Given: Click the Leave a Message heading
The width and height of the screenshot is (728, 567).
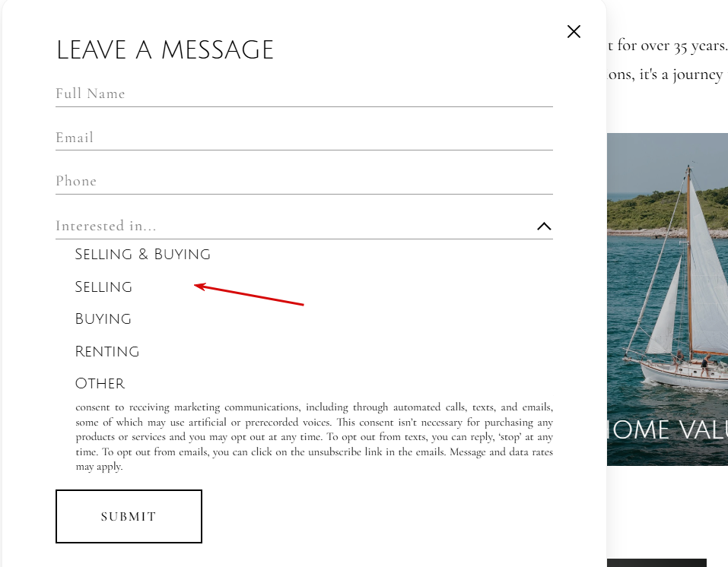Looking at the screenshot, I should pos(165,49).
